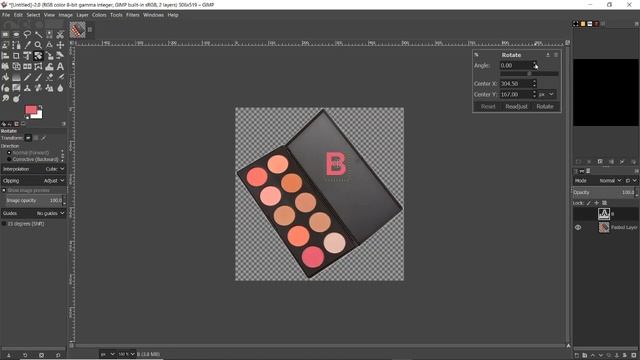Viewport: 640px width, 360px height.
Task: Select the Scissors Select tool
Action: pyautogui.click(x=60, y=35)
